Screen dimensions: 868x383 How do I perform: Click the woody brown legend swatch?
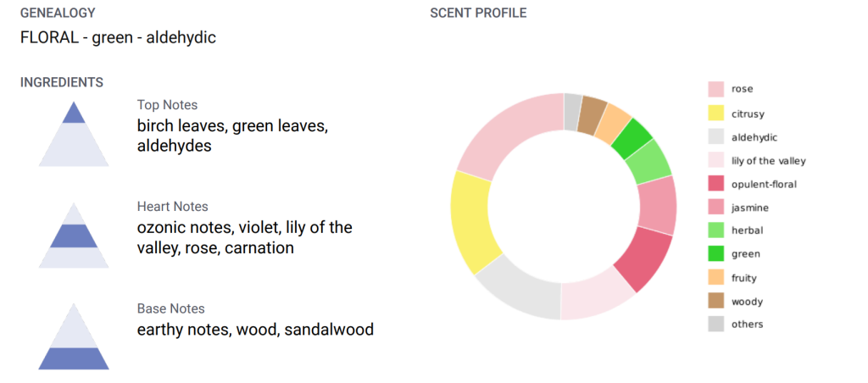point(715,301)
